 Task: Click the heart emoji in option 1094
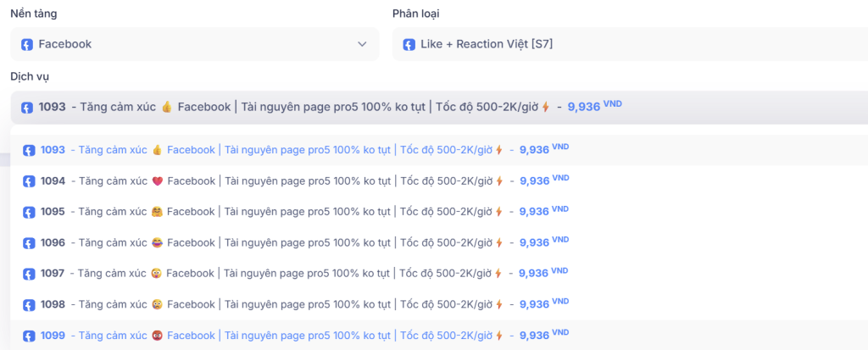pos(157,181)
